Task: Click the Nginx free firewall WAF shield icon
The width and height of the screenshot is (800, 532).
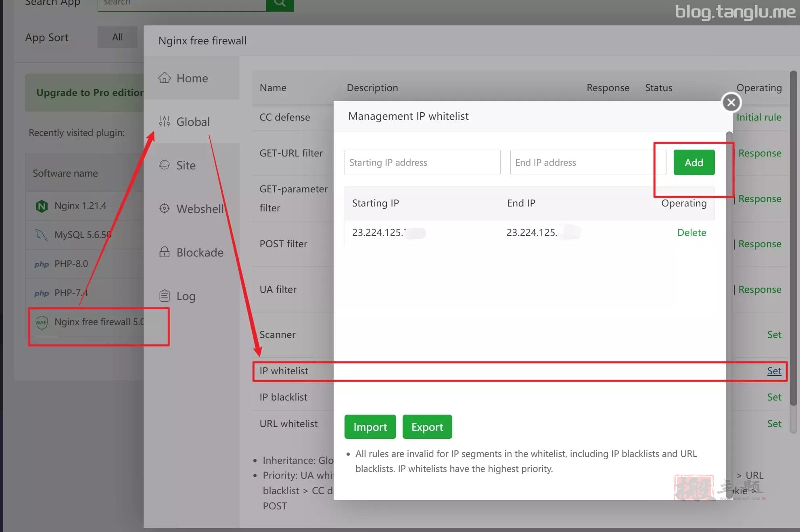Action: (x=42, y=322)
